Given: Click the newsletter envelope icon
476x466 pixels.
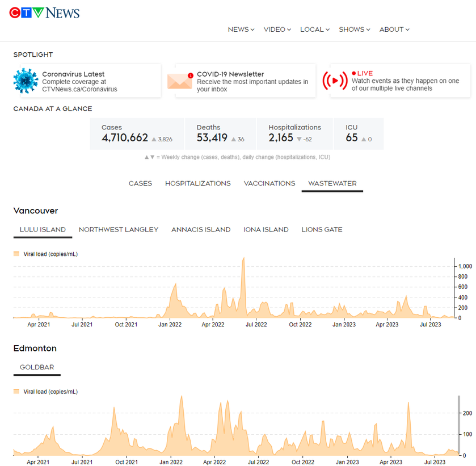Looking at the screenshot, I should click(180, 81).
